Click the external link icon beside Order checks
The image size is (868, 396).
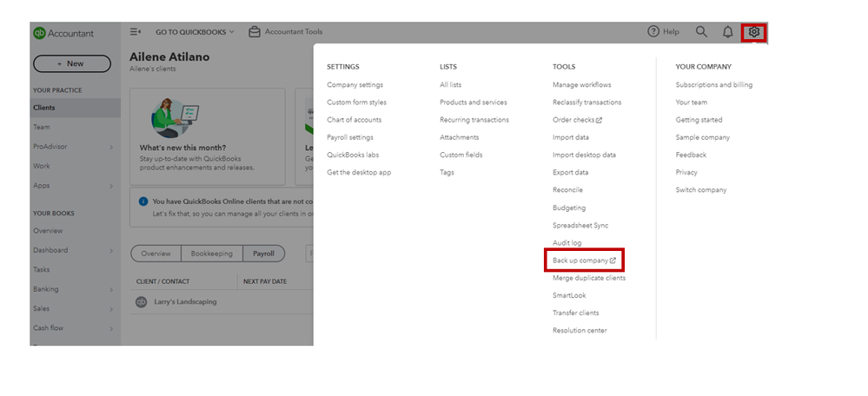pyautogui.click(x=599, y=120)
